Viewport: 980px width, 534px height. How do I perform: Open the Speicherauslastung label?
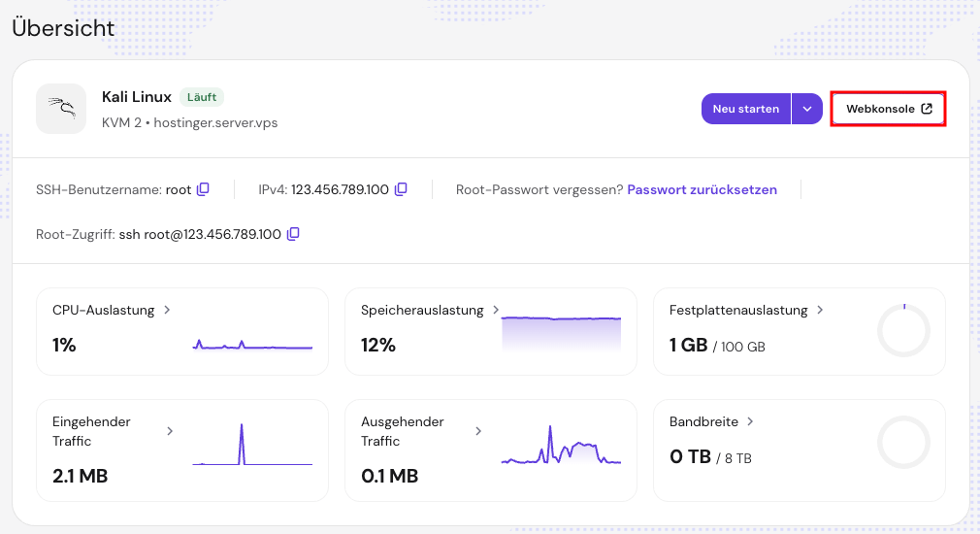422,310
